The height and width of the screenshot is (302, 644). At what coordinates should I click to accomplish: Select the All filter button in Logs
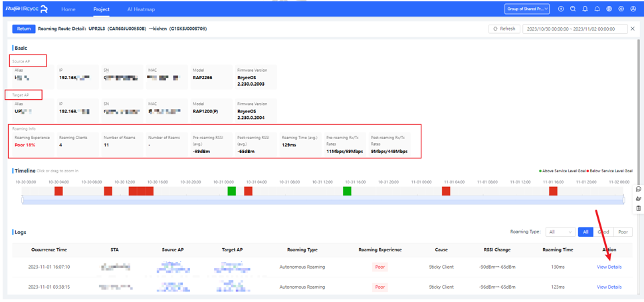pos(586,232)
